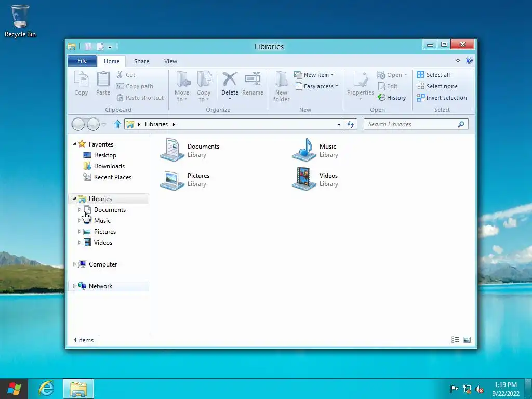Click the Edit button in Open group
532x399 pixels.
coord(388,86)
